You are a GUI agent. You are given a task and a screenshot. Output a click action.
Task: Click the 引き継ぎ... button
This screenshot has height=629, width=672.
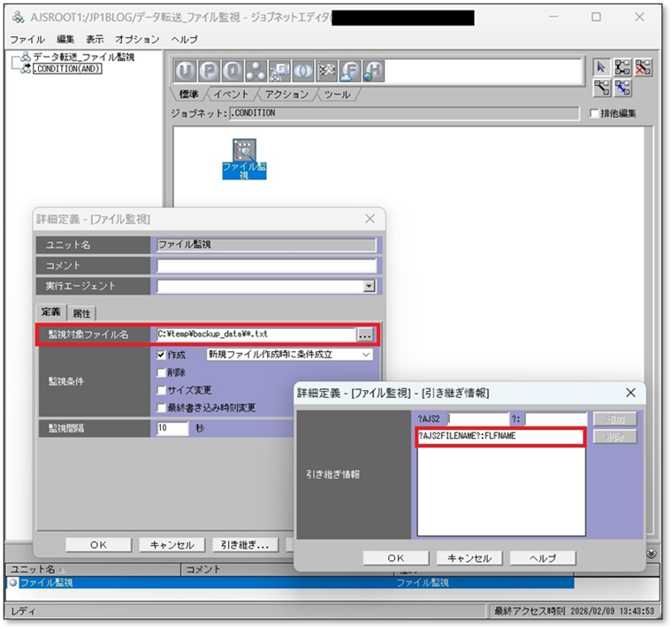point(245,545)
